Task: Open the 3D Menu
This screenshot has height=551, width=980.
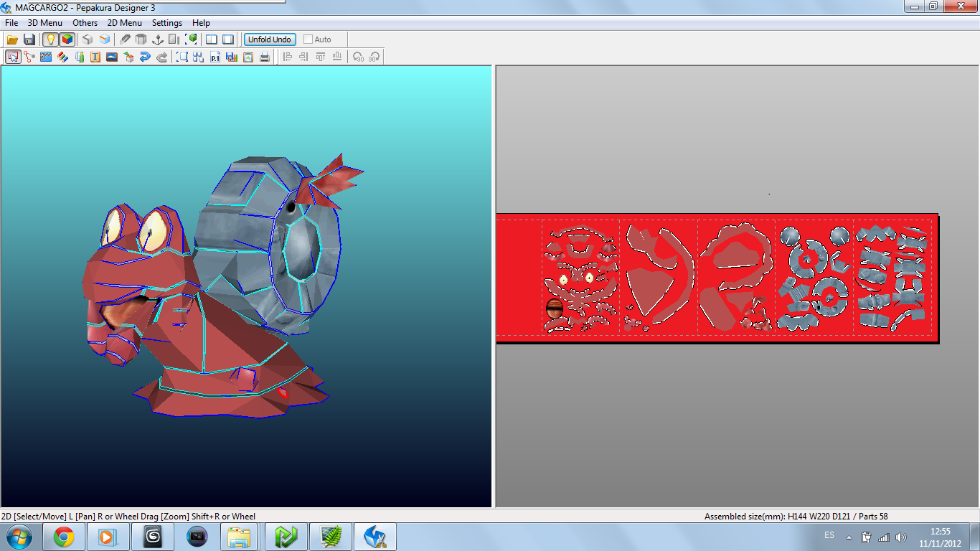Action: (x=45, y=23)
